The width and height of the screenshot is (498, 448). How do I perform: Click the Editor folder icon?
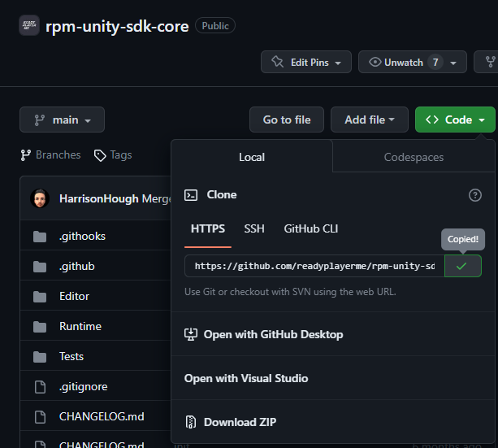click(40, 297)
